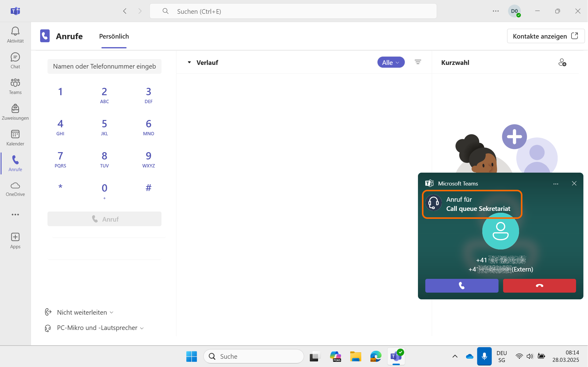
Task: Click the name or phone number field
Action: coord(104,66)
